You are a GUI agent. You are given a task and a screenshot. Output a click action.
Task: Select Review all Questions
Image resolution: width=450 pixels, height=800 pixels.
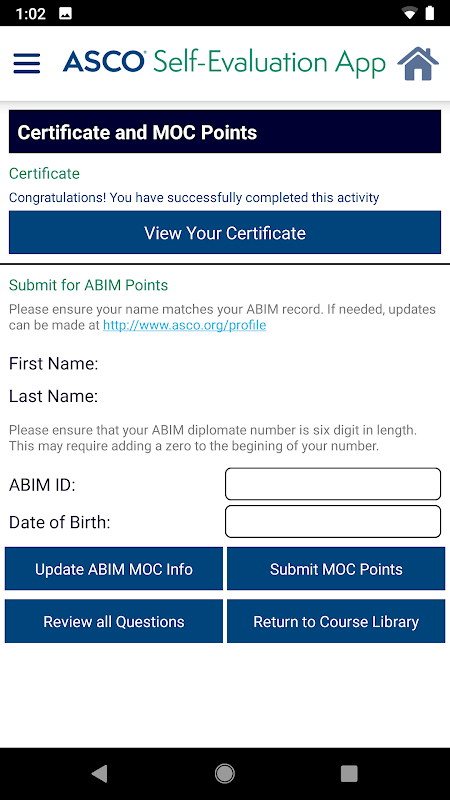coord(114,621)
